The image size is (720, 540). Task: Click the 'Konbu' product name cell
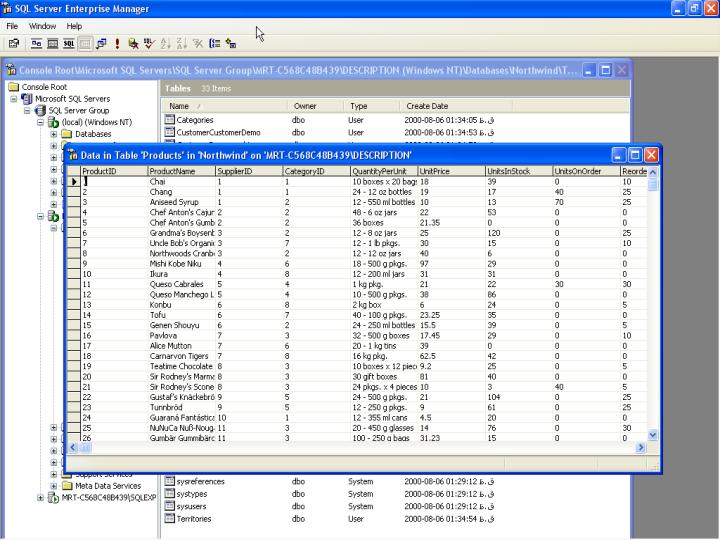[181, 305]
